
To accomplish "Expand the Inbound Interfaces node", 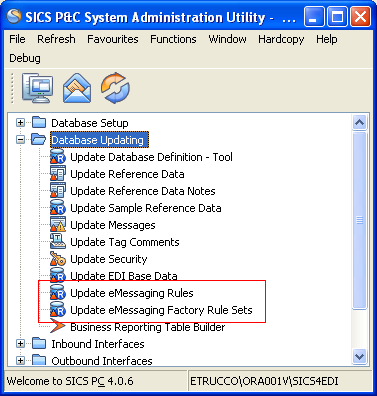I will coord(20,344).
